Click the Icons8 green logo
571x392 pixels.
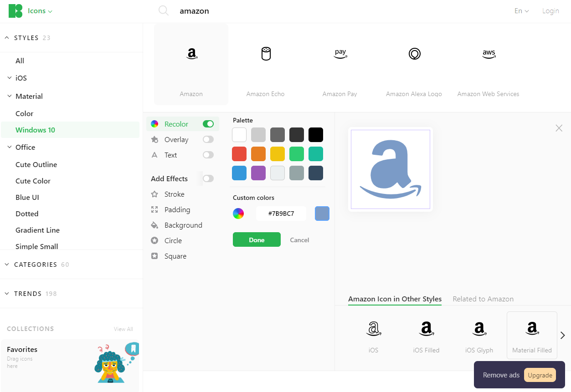tap(15, 11)
